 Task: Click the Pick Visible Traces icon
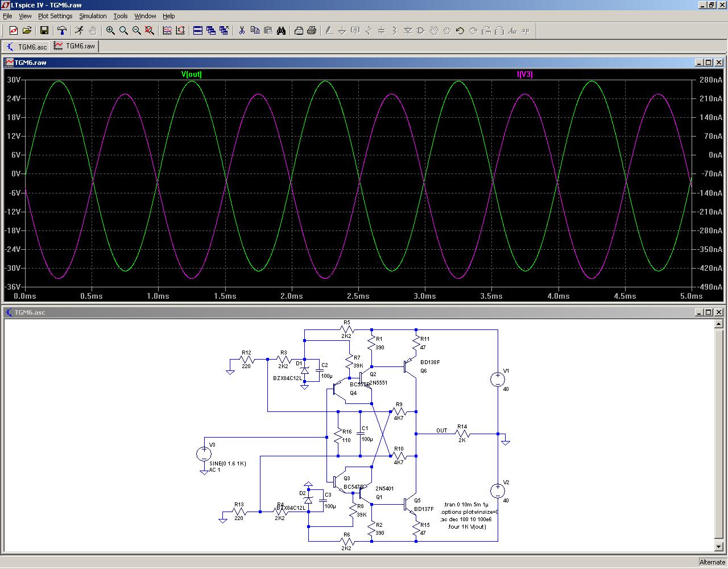click(x=167, y=31)
